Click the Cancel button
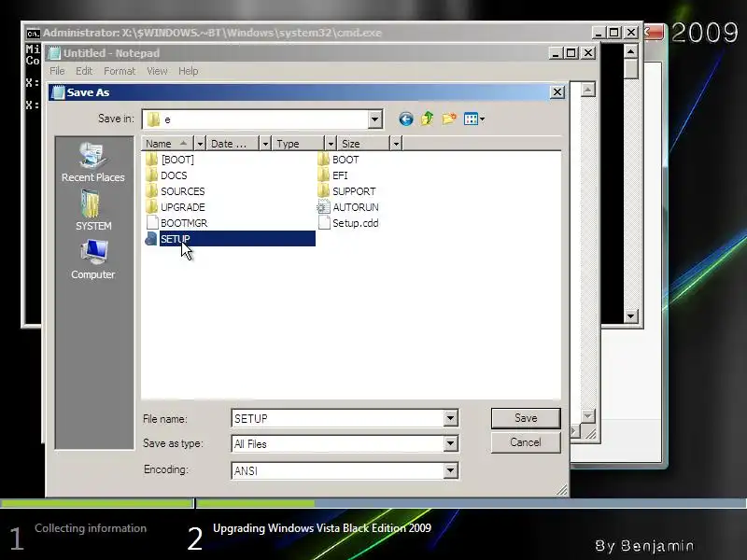 [x=526, y=442]
